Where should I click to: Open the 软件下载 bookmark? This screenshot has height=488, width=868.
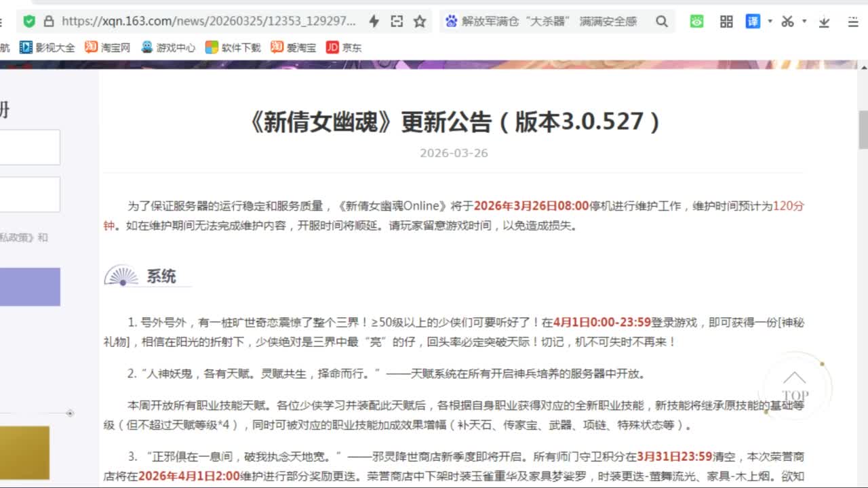pos(233,47)
